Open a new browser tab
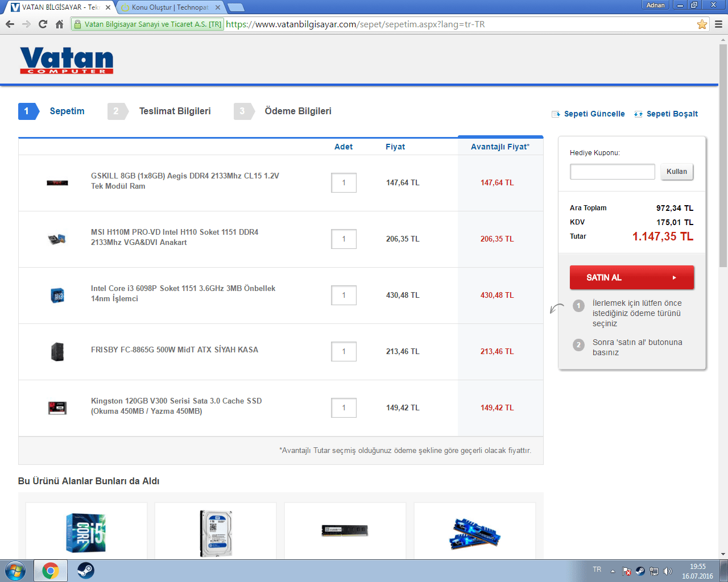The height and width of the screenshot is (582, 728). pos(235,7)
